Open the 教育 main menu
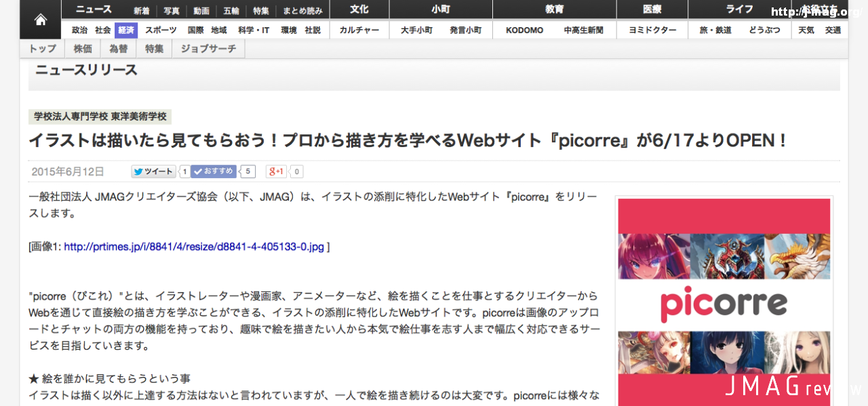This screenshot has width=868, height=406. 555,9
